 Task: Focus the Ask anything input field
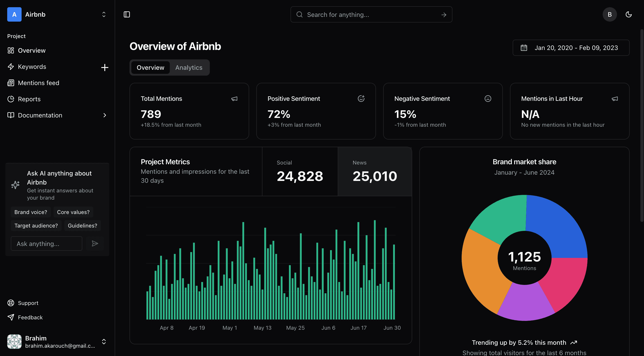click(x=47, y=243)
